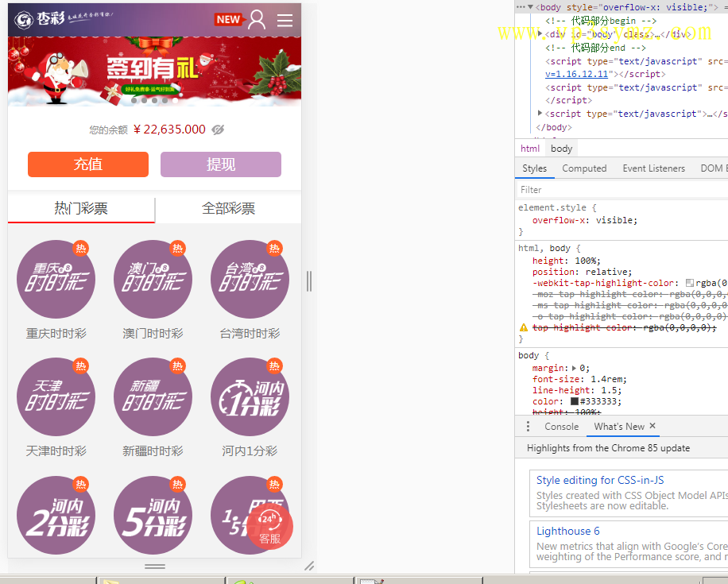Click the overflow-x: visible declaration

click(x=584, y=221)
